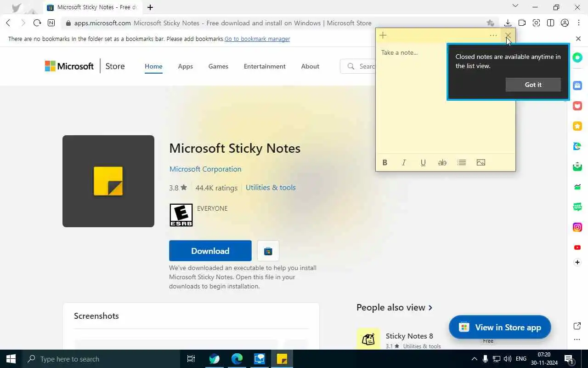
Task: Open the browser downloads icon
Action: [x=508, y=23]
